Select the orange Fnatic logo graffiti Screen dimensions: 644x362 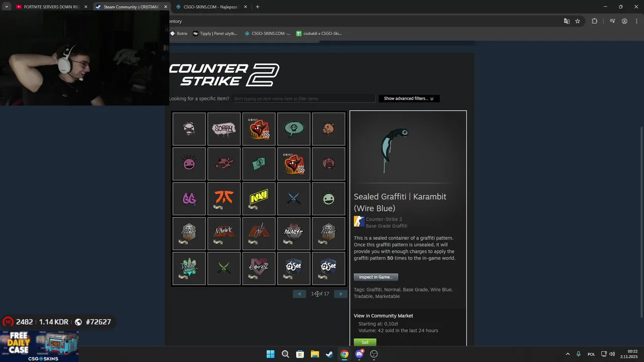[x=224, y=199]
